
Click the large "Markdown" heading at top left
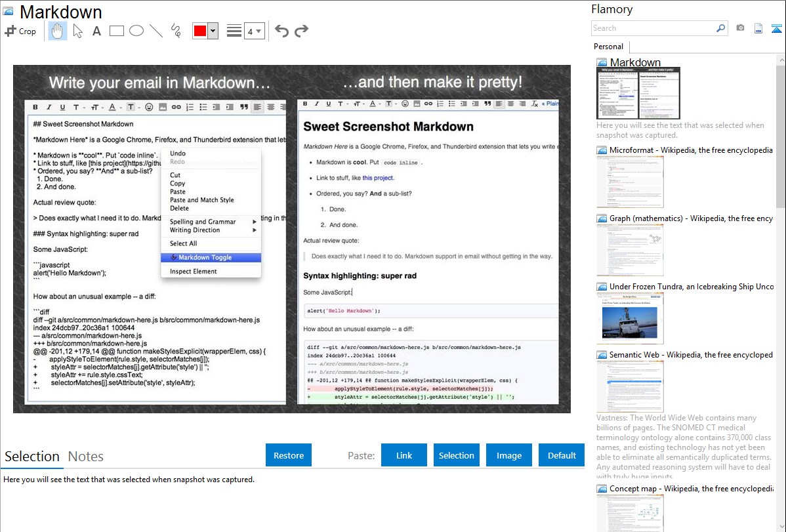click(60, 12)
